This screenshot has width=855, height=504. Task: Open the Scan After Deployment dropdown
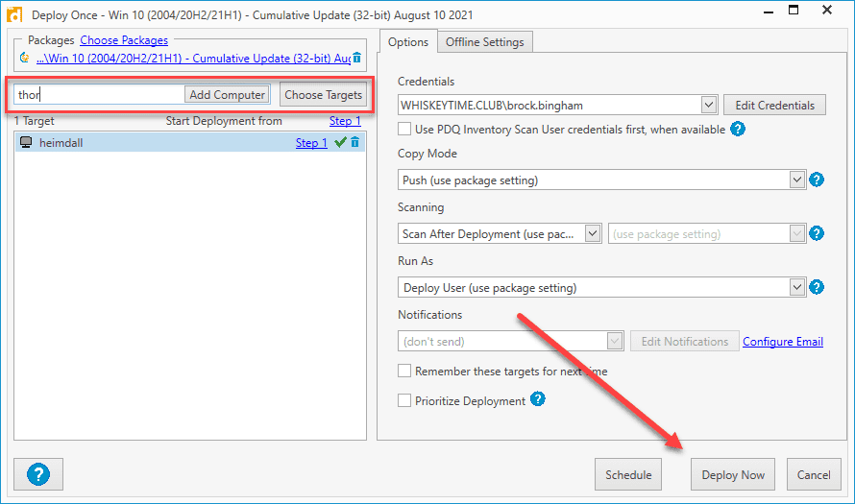coord(592,233)
